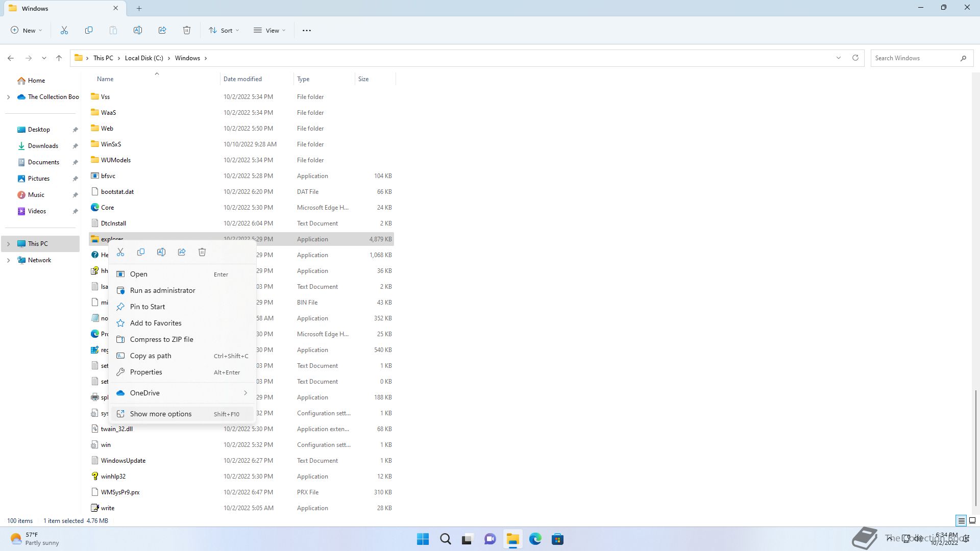Open Microsoft Store from taskbar
Viewport: 980px width, 551px height.
557,539
